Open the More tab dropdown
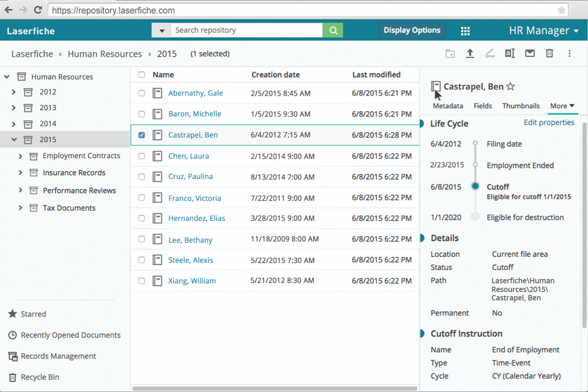This screenshot has width=588, height=392. click(563, 106)
